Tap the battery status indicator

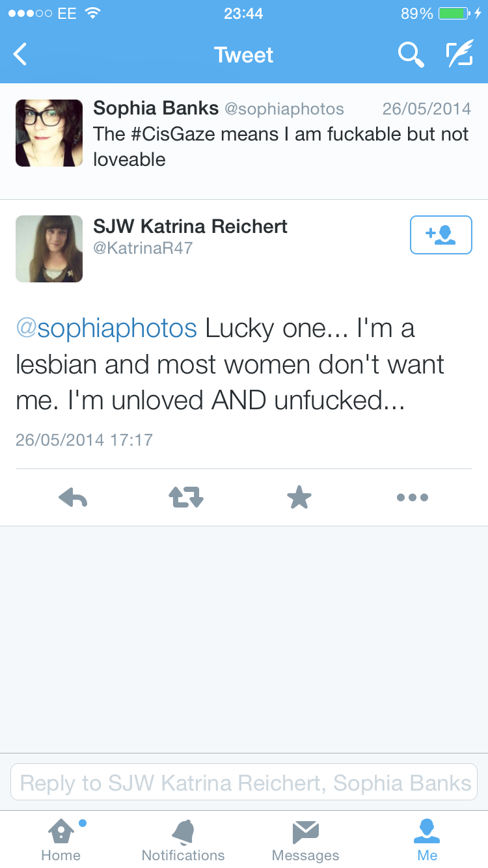[454, 14]
